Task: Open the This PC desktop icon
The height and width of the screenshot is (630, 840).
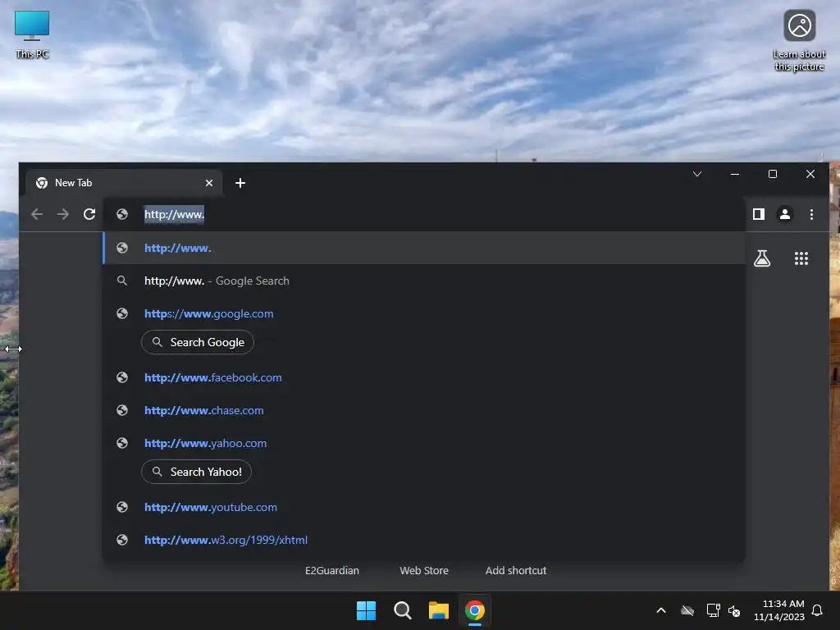Action: [x=32, y=34]
